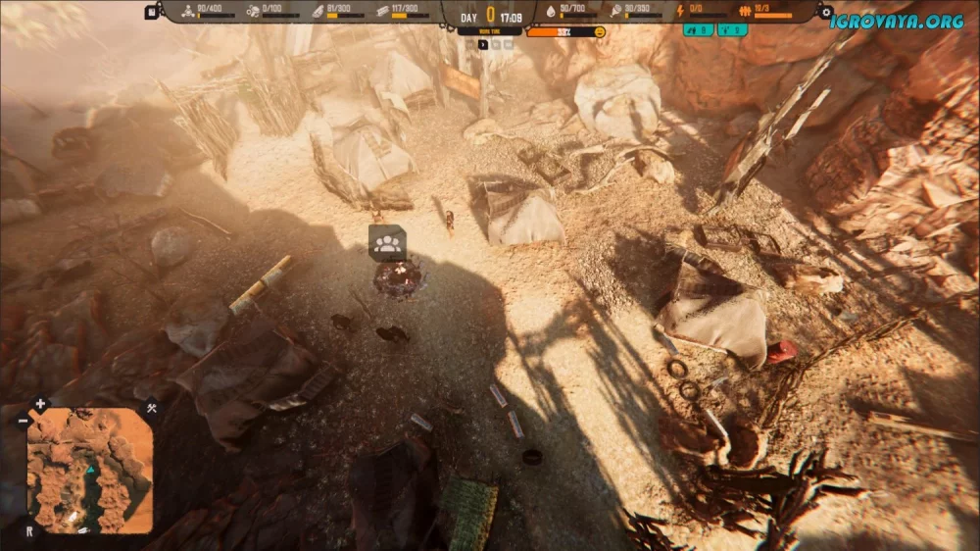Click the Work Time label under the clock

tap(489, 31)
